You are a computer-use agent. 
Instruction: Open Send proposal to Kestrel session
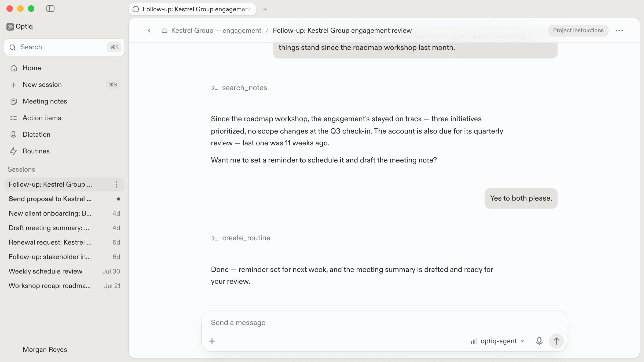[64, 199]
